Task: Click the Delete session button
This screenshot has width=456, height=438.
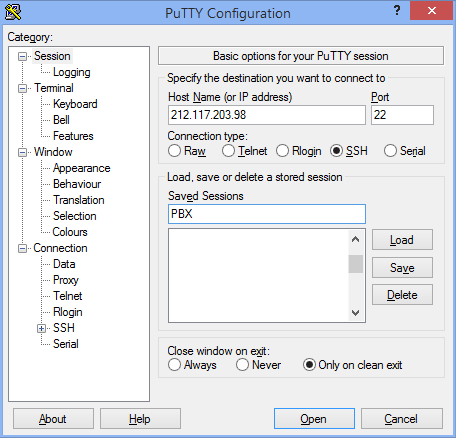Action: click(402, 295)
